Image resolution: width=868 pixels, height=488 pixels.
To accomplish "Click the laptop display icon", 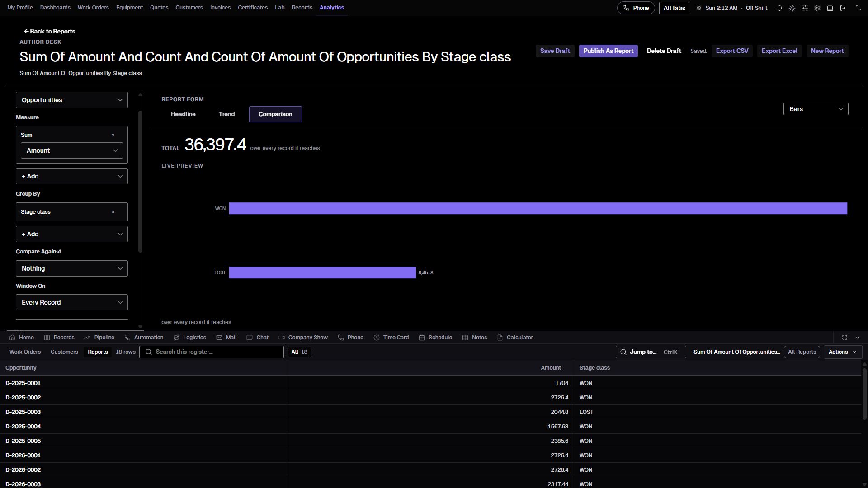I will coord(830,8).
